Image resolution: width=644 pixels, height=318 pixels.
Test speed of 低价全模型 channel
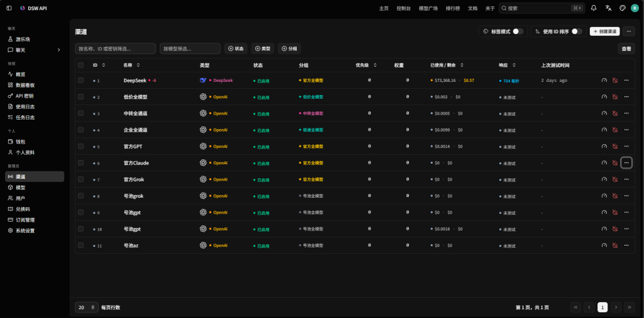point(604,97)
